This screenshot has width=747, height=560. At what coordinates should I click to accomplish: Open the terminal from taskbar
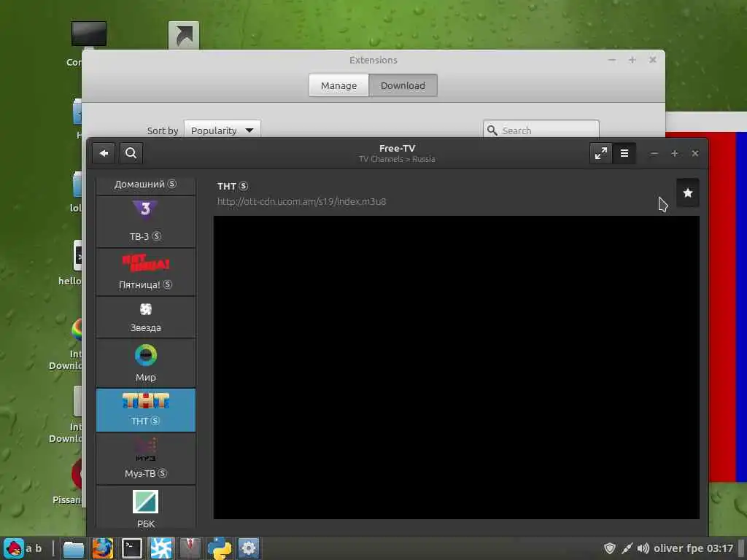[x=132, y=548]
